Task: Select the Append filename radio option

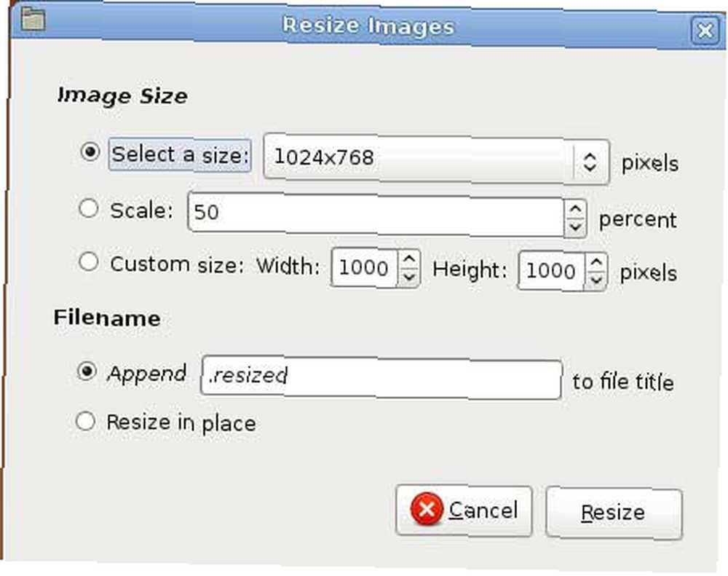Action: pos(87,371)
